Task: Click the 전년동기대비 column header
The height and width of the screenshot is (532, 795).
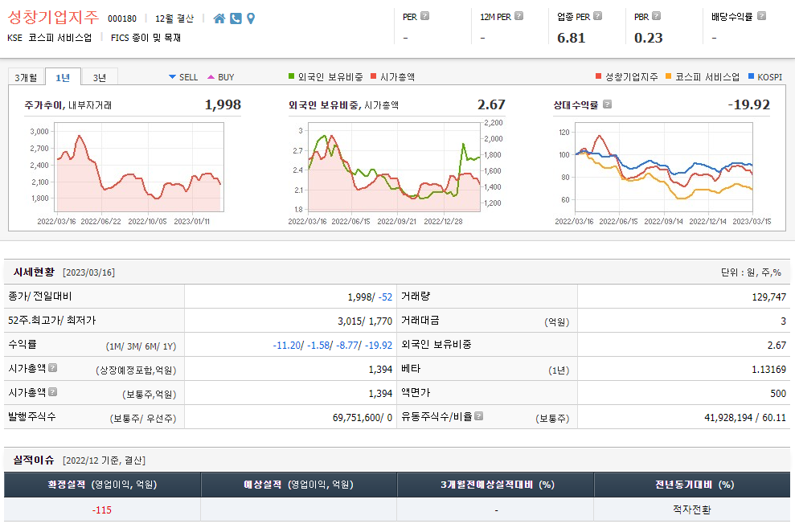Action: tap(692, 485)
